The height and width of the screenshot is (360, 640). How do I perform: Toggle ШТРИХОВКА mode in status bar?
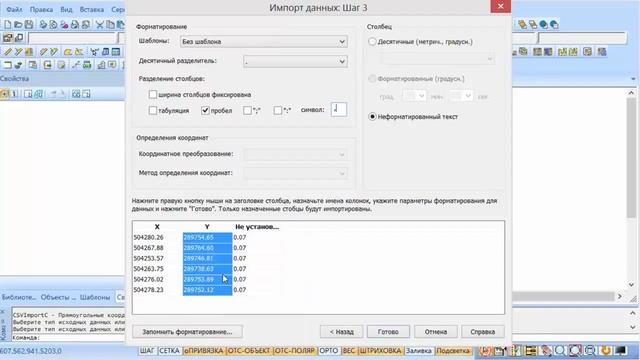(x=380, y=351)
